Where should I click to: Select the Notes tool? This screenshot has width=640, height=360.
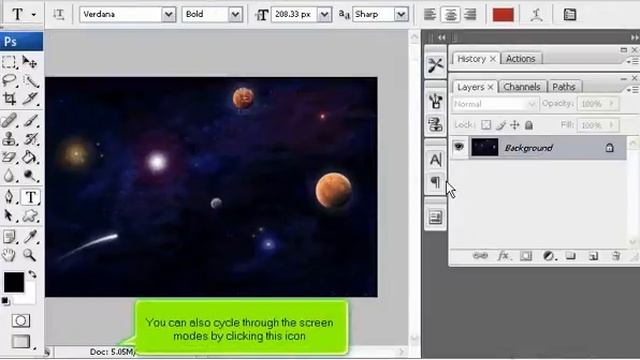click(9, 237)
